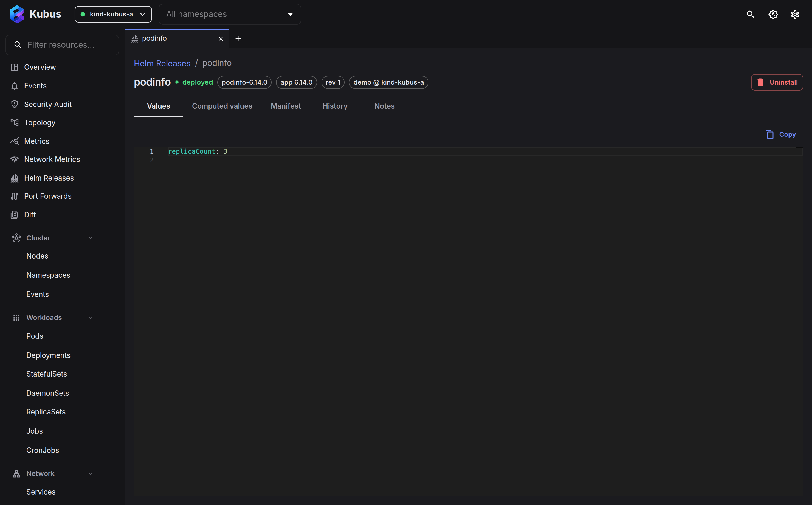Open Events under Cluster
The image size is (812, 505).
point(38,294)
